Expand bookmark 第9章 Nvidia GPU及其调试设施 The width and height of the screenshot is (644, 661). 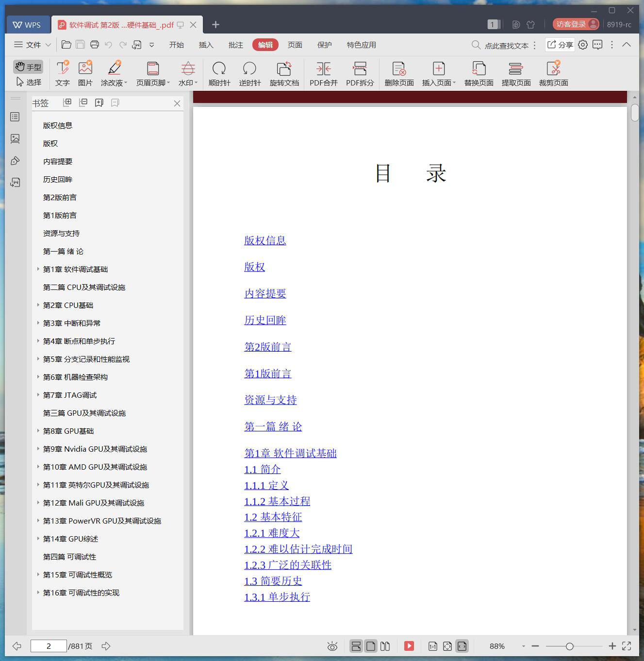click(38, 449)
